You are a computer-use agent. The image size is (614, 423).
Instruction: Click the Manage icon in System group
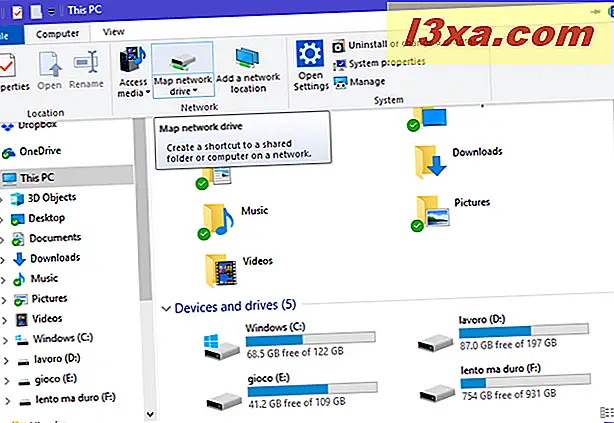340,83
